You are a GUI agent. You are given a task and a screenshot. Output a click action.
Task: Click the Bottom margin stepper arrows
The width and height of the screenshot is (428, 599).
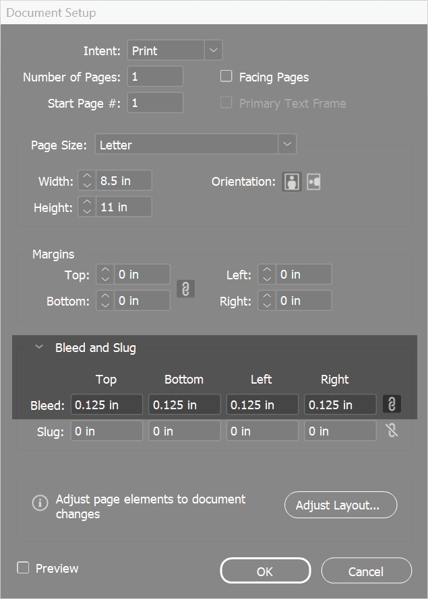105,301
